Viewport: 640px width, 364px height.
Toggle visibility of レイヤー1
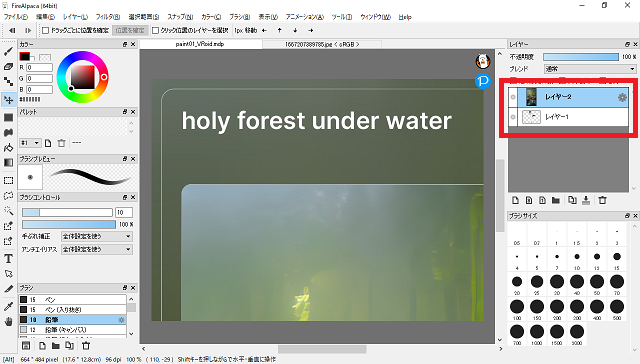point(513,117)
